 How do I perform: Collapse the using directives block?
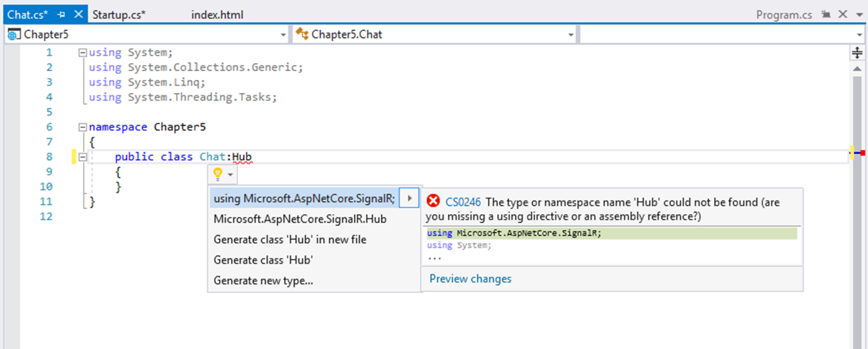[x=82, y=53]
